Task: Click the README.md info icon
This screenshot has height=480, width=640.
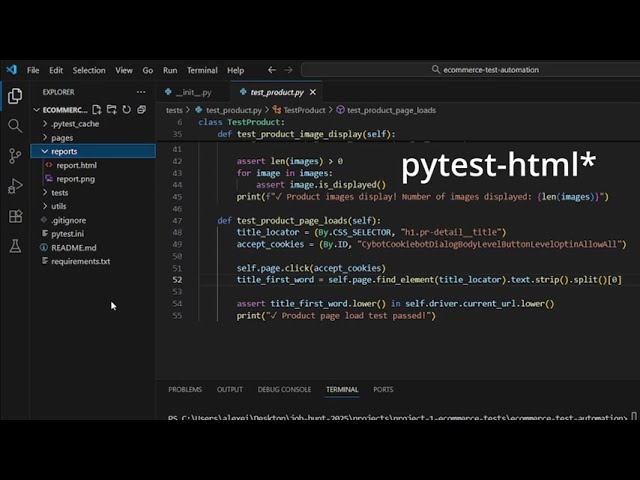Action: tap(44, 247)
